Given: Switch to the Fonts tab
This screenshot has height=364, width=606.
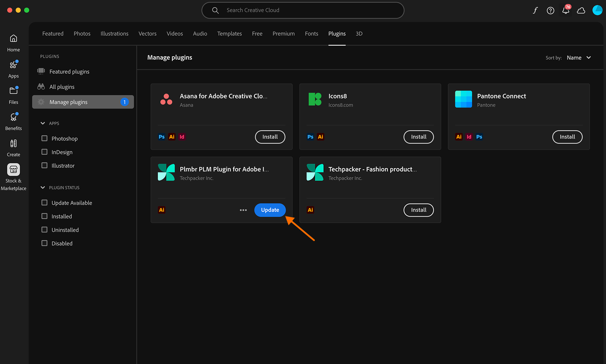Looking at the screenshot, I should click(311, 33).
